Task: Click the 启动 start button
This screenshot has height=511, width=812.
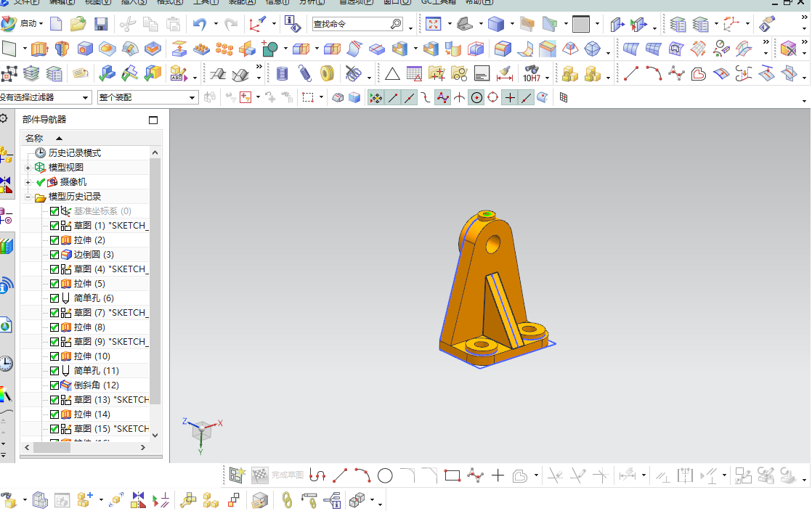Action: pos(22,24)
